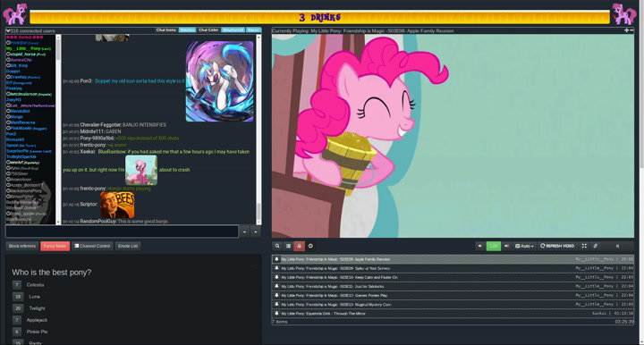The image size is (644, 345).
Task: Click the plus icon above the video
Action: [x=626, y=30]
